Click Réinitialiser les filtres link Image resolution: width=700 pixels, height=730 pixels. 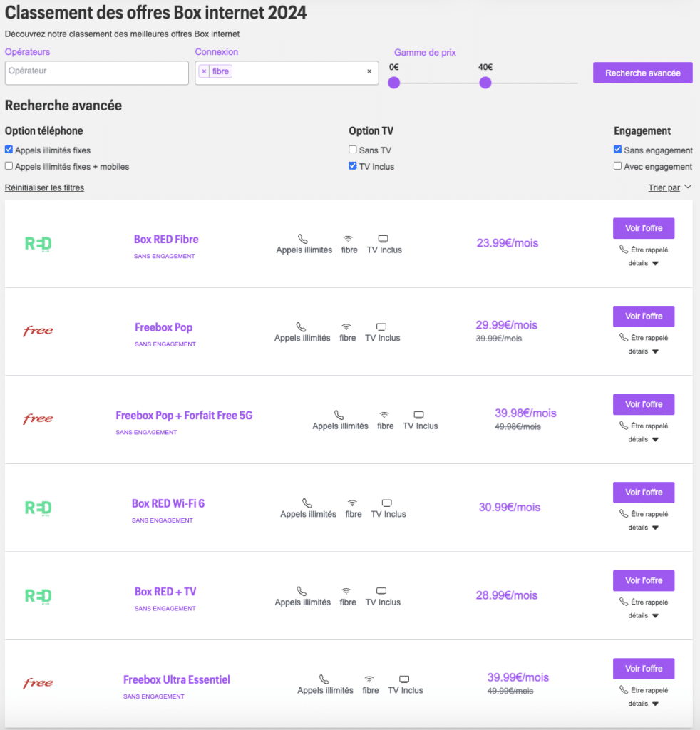coord(44,188)
